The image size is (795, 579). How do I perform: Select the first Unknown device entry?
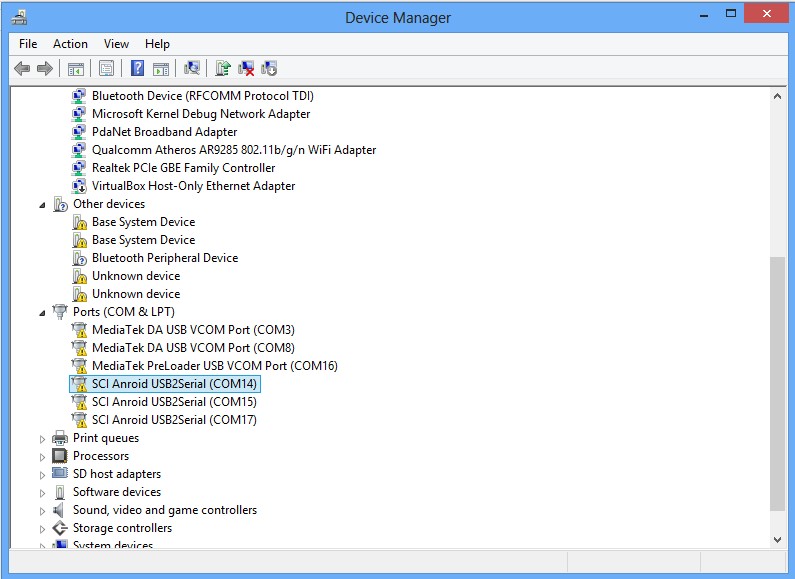point(136,276)
